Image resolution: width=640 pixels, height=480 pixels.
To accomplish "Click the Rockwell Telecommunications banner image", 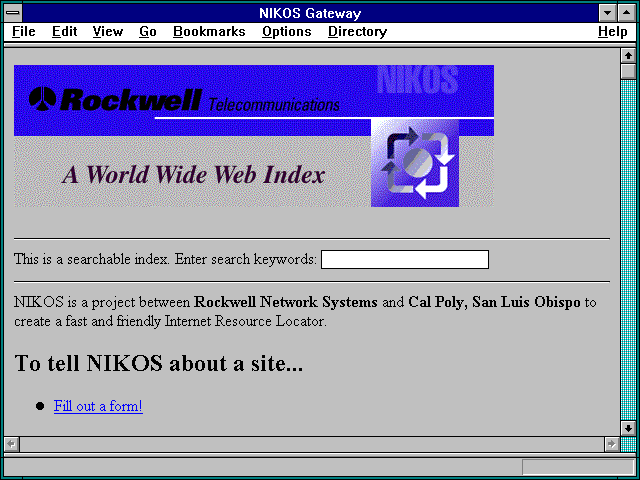I will click(254, 136).
